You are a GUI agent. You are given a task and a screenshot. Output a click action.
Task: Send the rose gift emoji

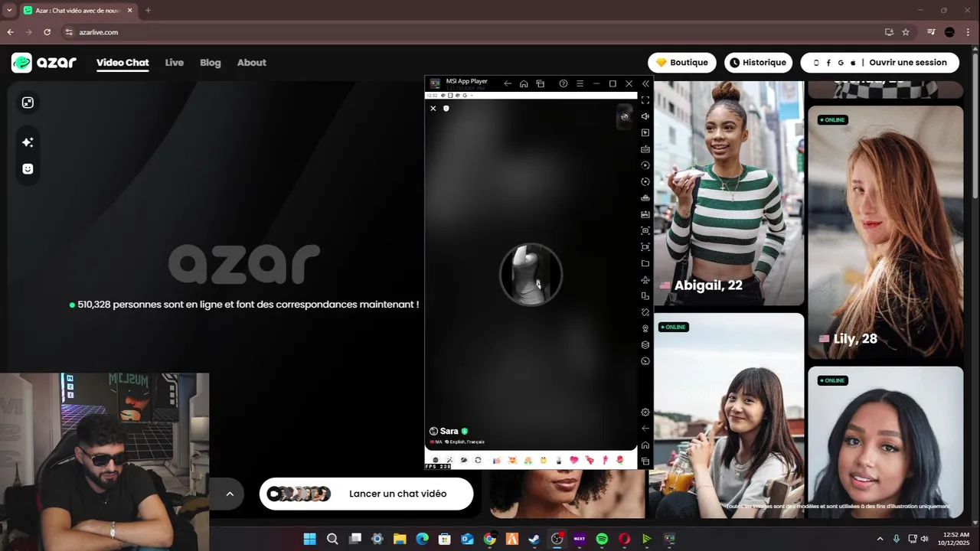(x=620, y=460)
